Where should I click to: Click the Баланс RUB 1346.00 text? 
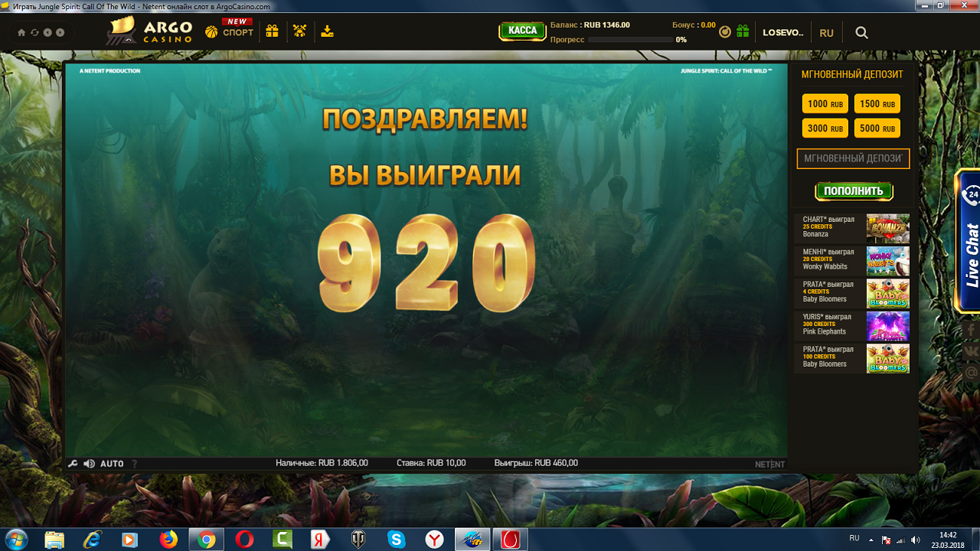tap(590, 25)
